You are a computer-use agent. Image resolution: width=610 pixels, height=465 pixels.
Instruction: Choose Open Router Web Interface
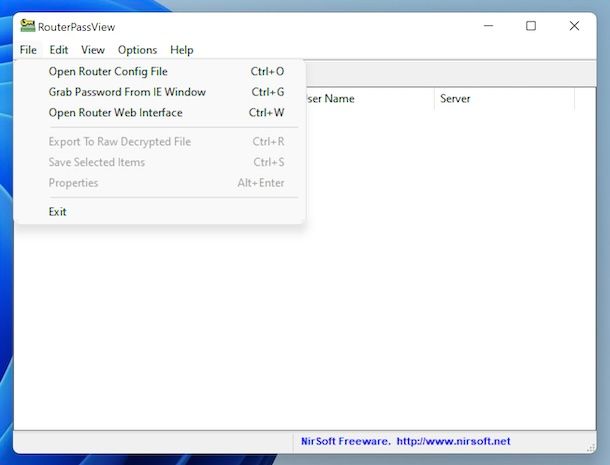tap(160, 113)
